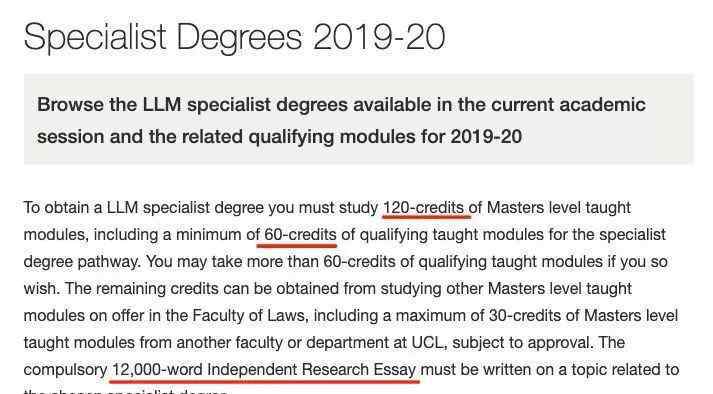Click the words 'Faculty of Laws' in the paragraph

[248, 315]
